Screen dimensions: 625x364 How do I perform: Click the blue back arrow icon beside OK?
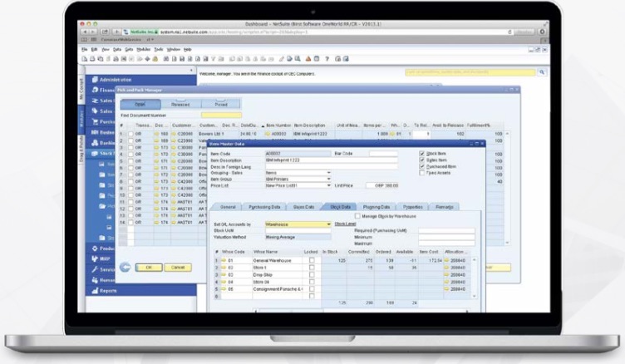tap(125, 267)
